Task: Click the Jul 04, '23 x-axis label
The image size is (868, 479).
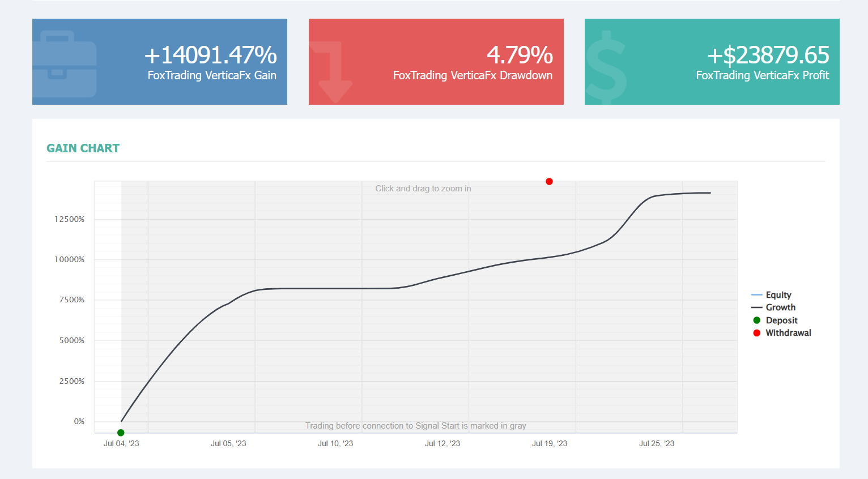Action: pyautogui.click(x=121, y=443)
